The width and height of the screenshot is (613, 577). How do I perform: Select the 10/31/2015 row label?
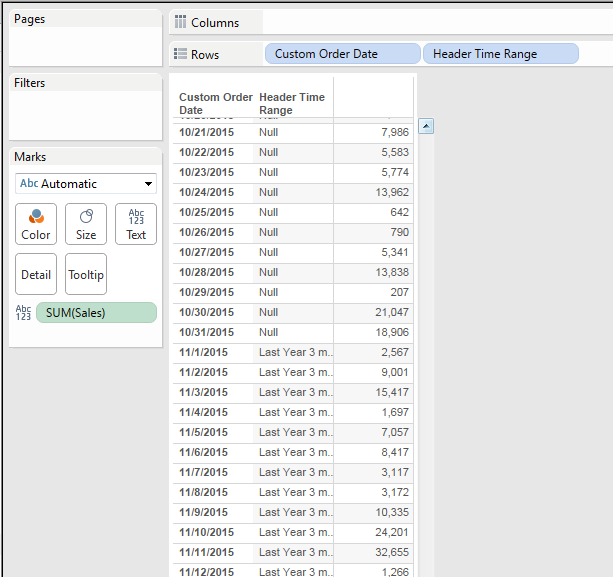click(206, 332)
